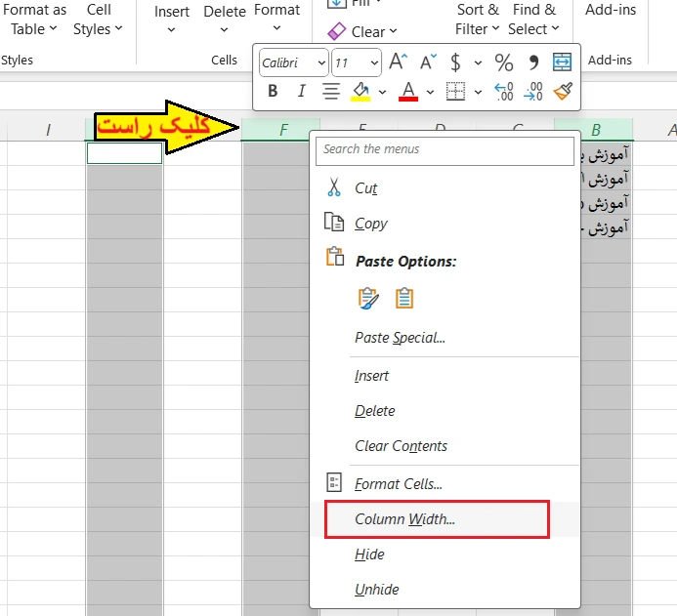This screenshot has width=677, height=616.
Task: Click the Center align icon
Action: pyautogui.click(x=331, y=92)
